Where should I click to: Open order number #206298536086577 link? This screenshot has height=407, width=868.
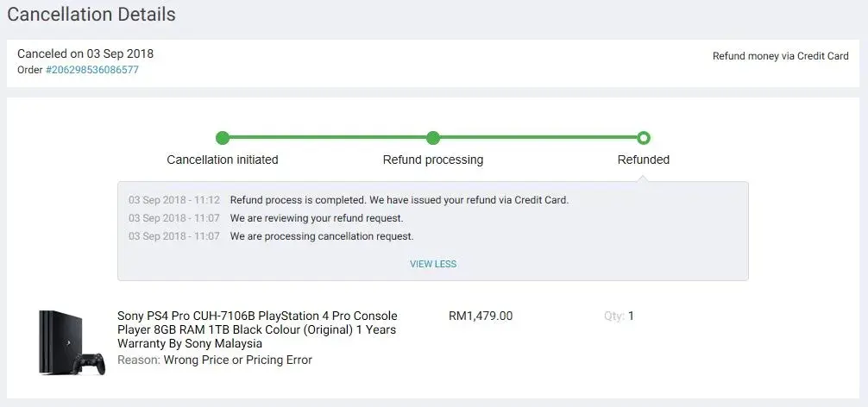coord(92,70)
